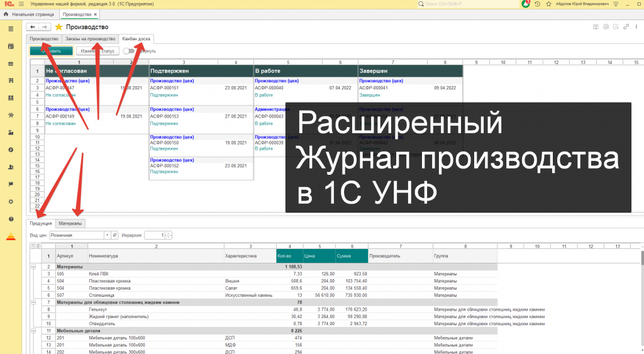
Task: Go to the Начальная страница home tab
Action: coord(29,14)
